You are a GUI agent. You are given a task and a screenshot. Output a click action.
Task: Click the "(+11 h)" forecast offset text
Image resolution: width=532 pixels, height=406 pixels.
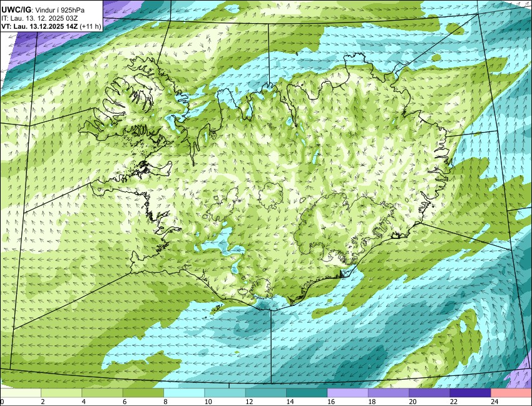[x=90, y=26]
